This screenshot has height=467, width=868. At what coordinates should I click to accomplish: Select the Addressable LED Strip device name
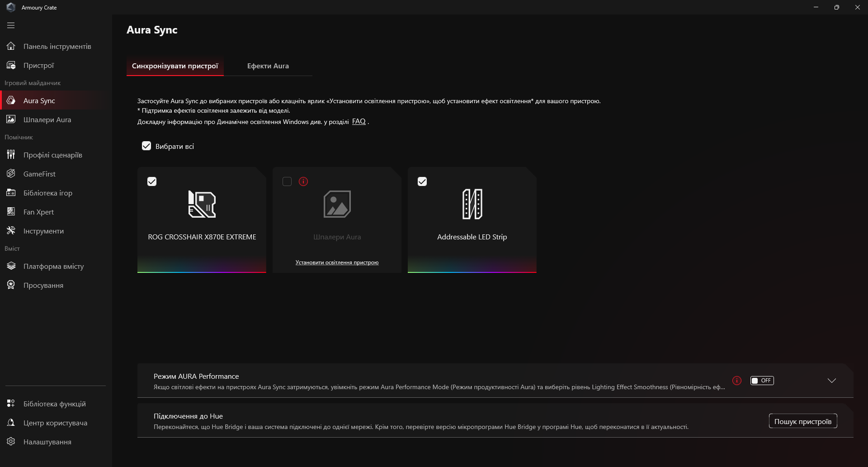[x=472, y=237]
